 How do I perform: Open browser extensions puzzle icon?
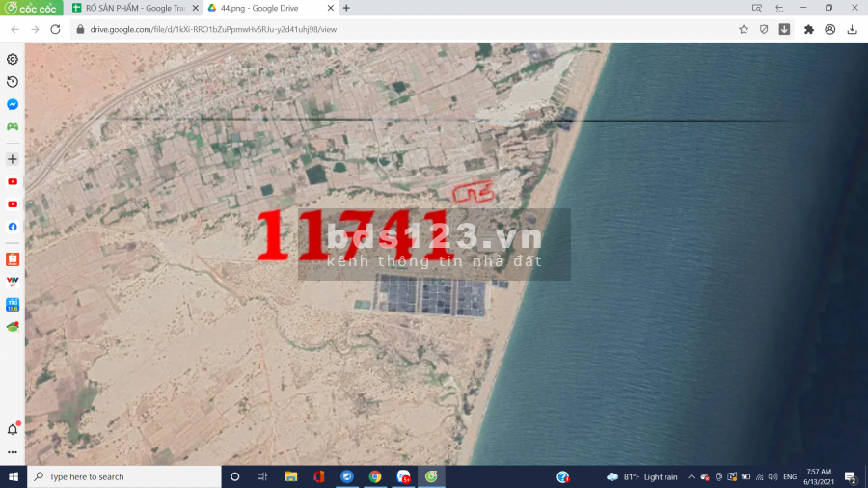tap(809, 29)
